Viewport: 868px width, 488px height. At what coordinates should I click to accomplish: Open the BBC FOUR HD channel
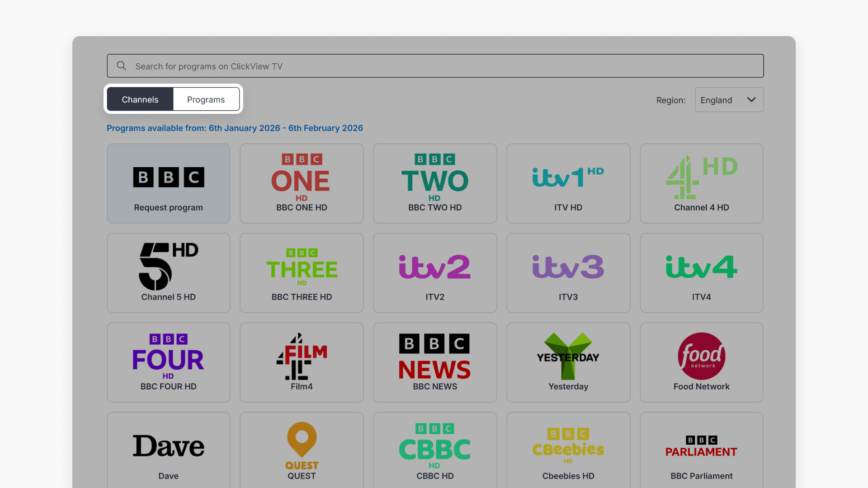click(x=168, y=362)
